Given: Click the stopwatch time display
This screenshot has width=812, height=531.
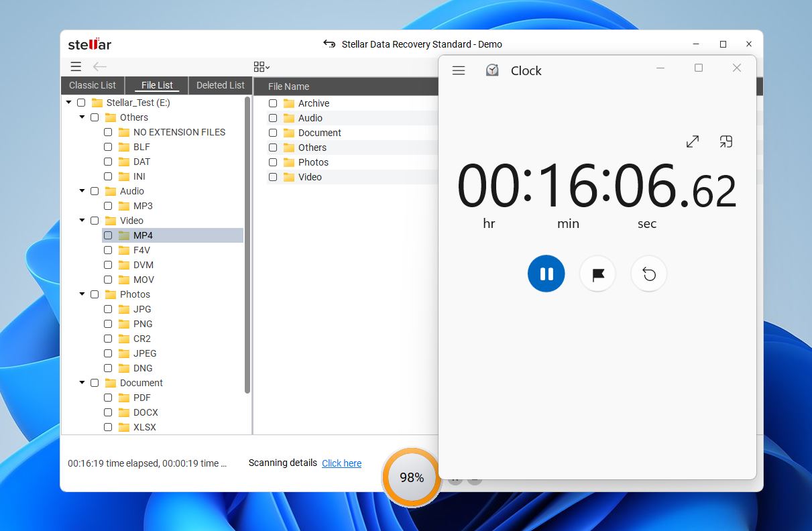Looking at the screenshot, I should point(597,186).
